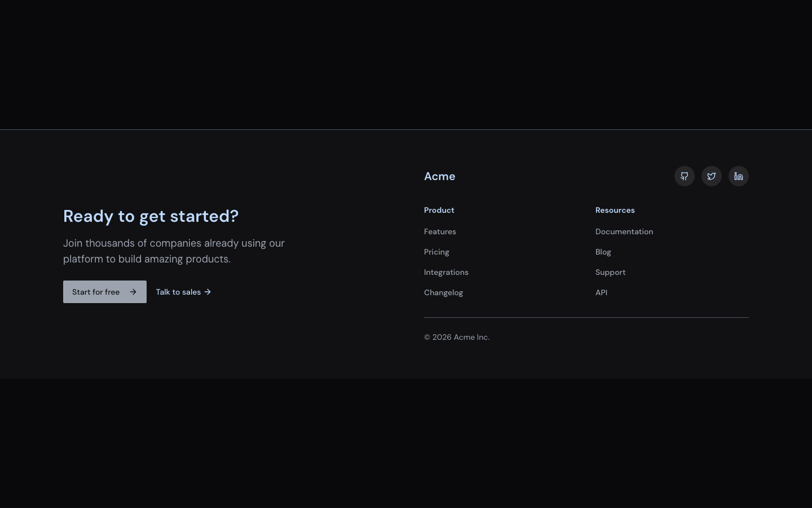The width and height of the screenshot is (812, 508).
Task: Select the Documentation resource entry
Action: click(x=624, y=231)
